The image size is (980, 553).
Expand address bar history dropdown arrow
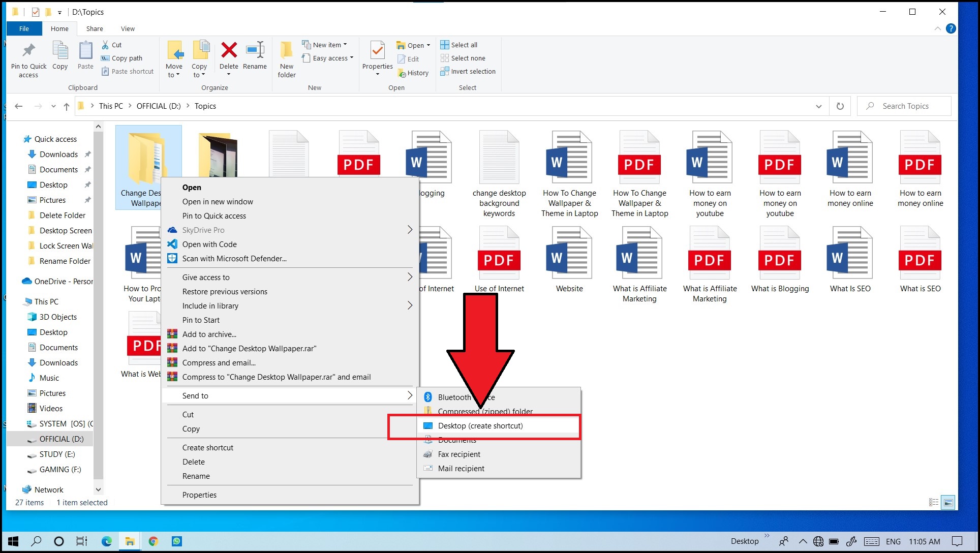818,106
